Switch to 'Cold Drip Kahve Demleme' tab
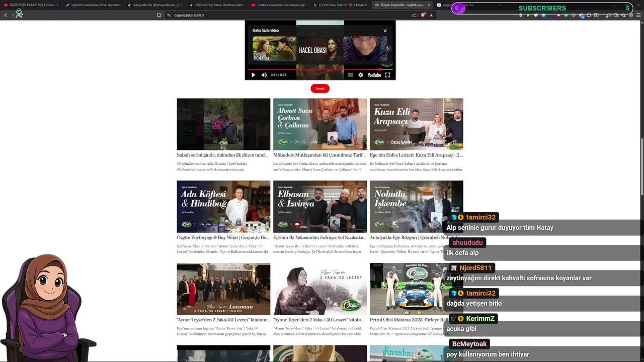Image resolution: width=644 pixels, height=362 pixels. click(x=217, y=5)
